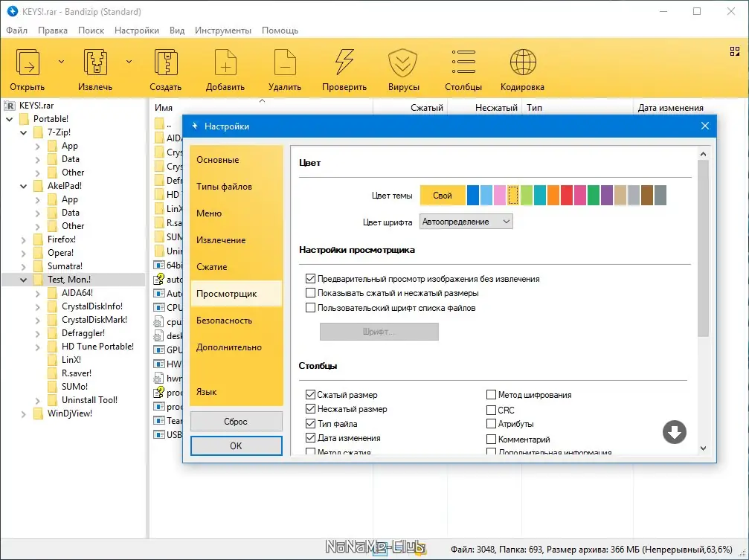
Task: Expand the WinDjView! tree folder
Action: (23, 414)
